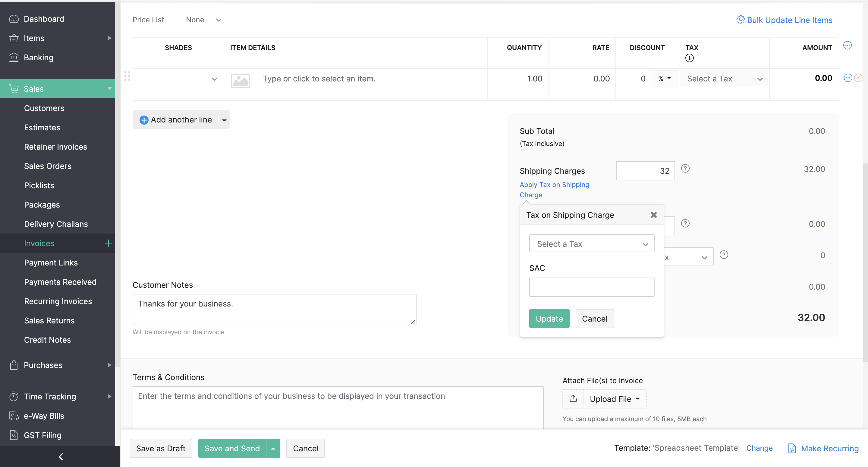Click the Make Recurring link

coord(829,448)
